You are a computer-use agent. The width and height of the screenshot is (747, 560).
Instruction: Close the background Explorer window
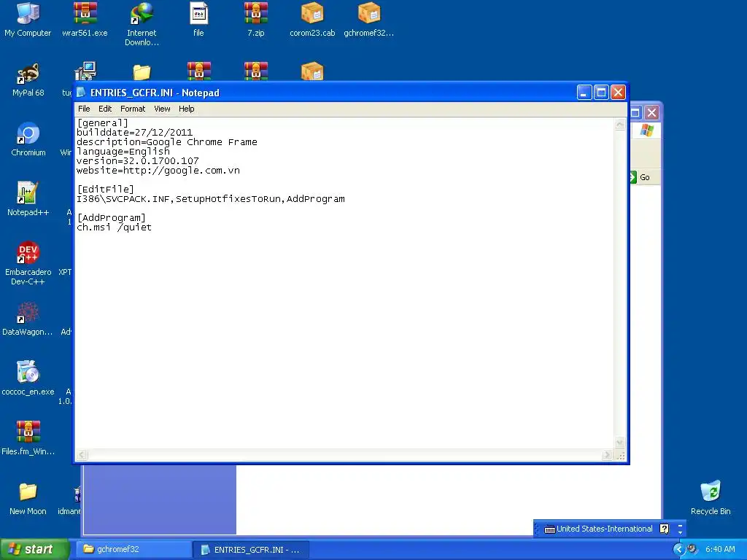[651, 113]
